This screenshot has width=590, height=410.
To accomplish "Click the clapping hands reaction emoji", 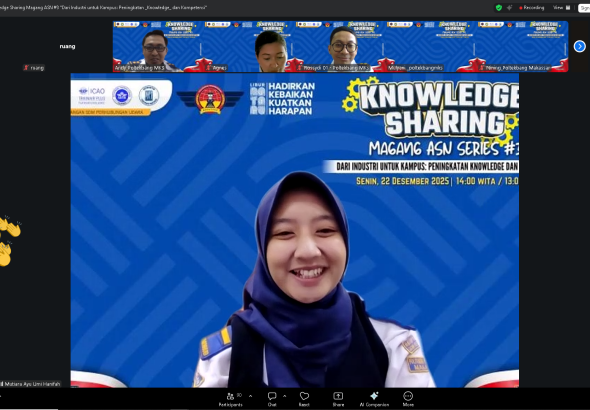I will [10, 241].
